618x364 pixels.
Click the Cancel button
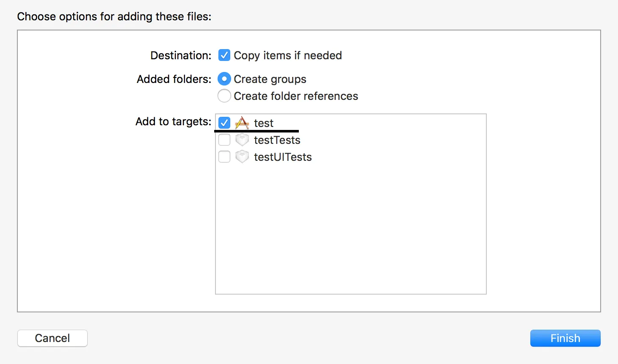pyautogui.click(x=52, y=338)
